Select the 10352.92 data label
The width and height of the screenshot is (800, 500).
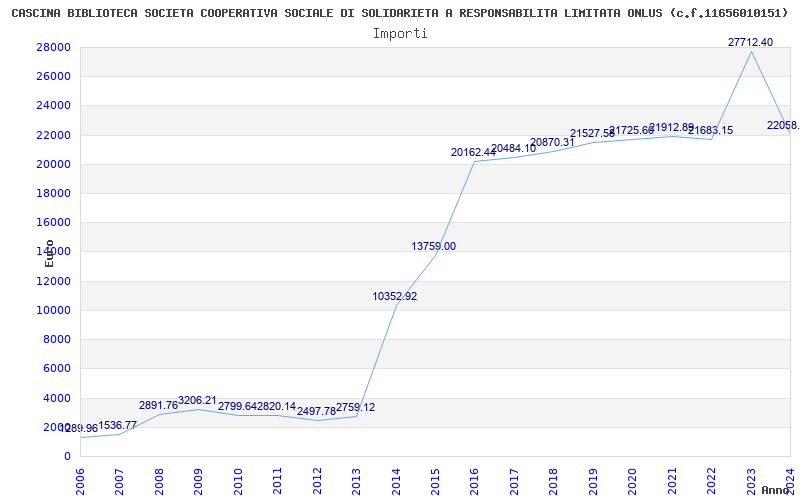click(395, 296)
